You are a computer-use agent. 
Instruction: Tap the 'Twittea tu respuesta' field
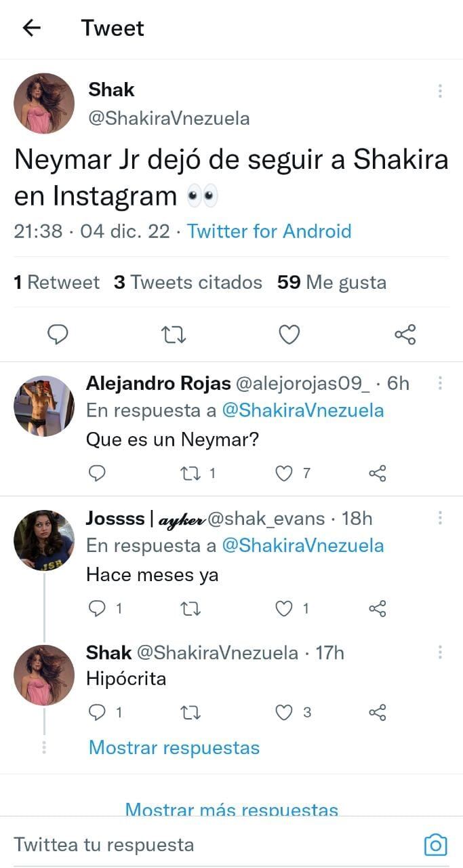(x=203, y=845)
